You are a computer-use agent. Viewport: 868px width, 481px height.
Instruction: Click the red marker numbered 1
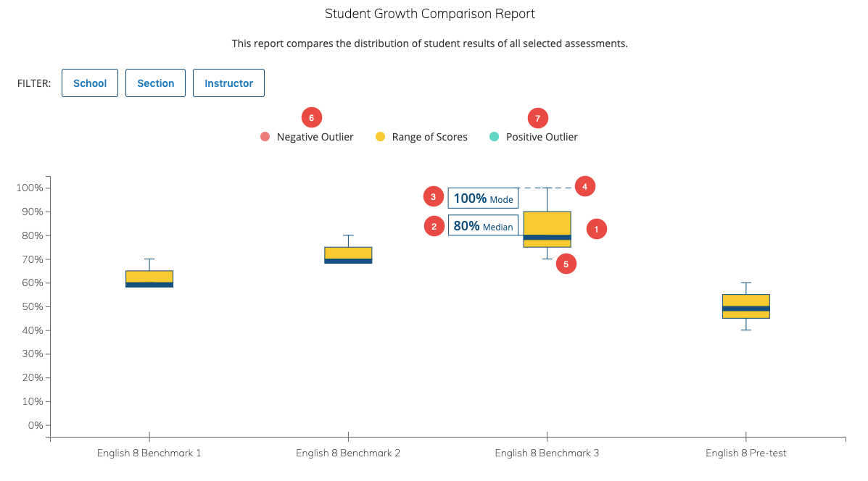pyautogui.click(x=595, y=229)
